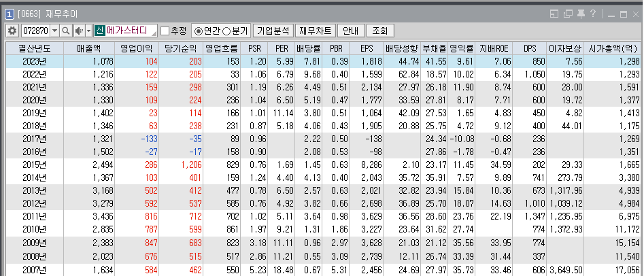Select the 2013년 row label
The height and width of the screenshot is (276, 644).
point(35,191)
